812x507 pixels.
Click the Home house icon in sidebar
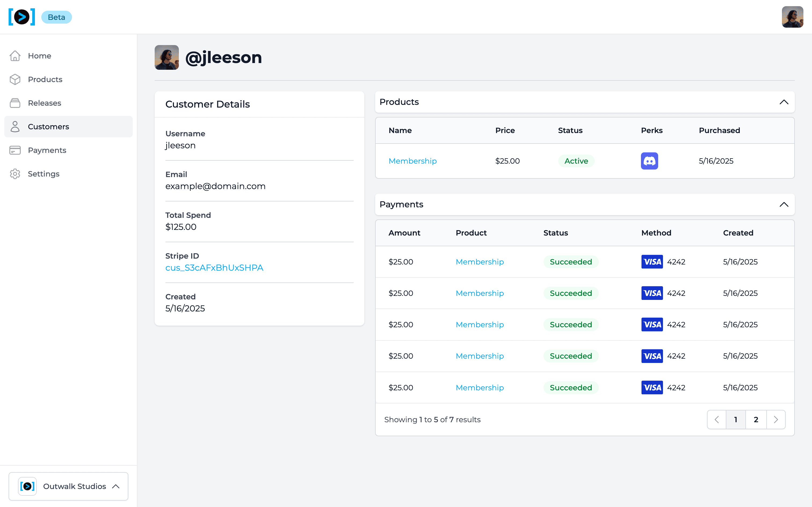click(15, 56)
